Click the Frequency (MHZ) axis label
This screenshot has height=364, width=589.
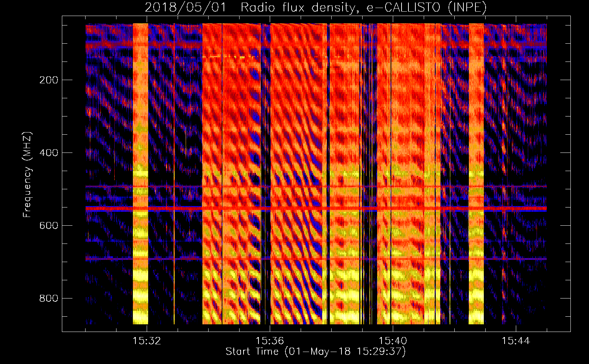click(x=27, y=174)
